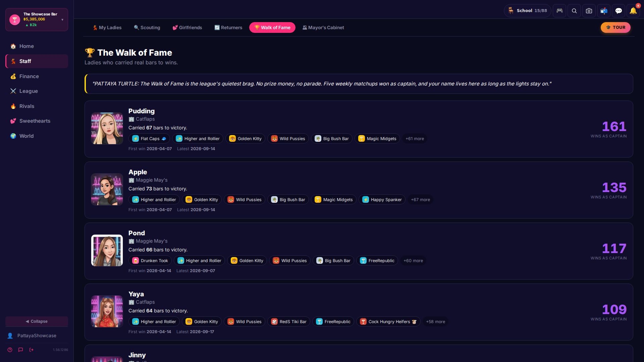This screenshot has height=362, width=644.
Task: Start the TOUR
Action: coord(615,27)
